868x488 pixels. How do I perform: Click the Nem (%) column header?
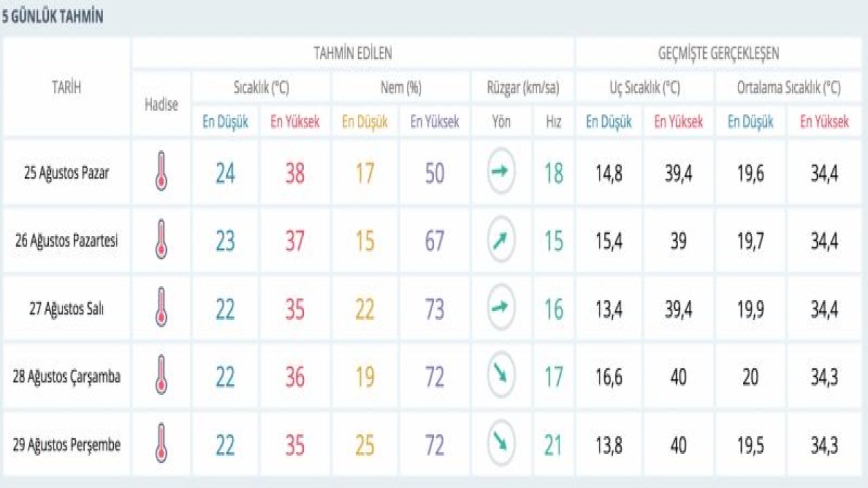point(399,87)
